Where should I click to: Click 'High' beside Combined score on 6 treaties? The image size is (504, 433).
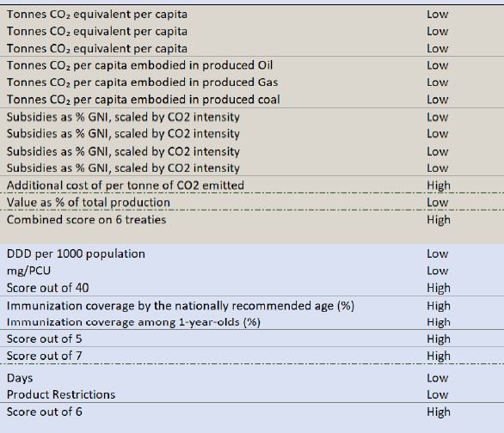(439, 220)
